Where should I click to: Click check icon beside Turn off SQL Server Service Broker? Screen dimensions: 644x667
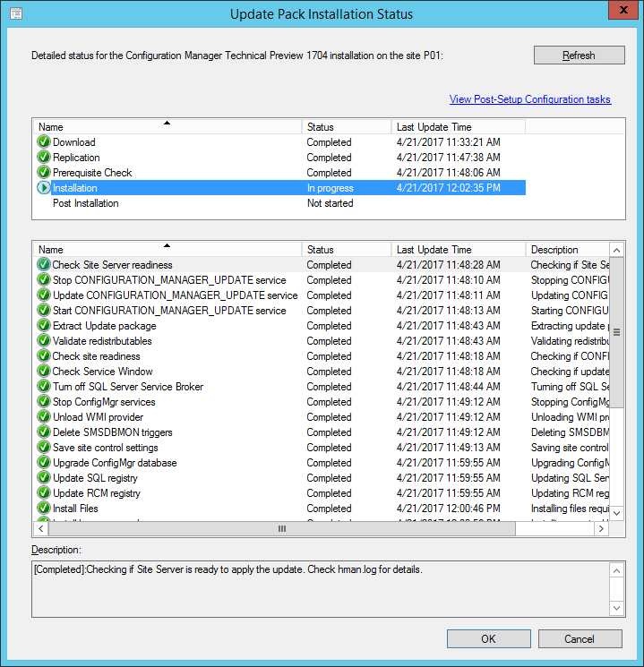pos(43,386)
